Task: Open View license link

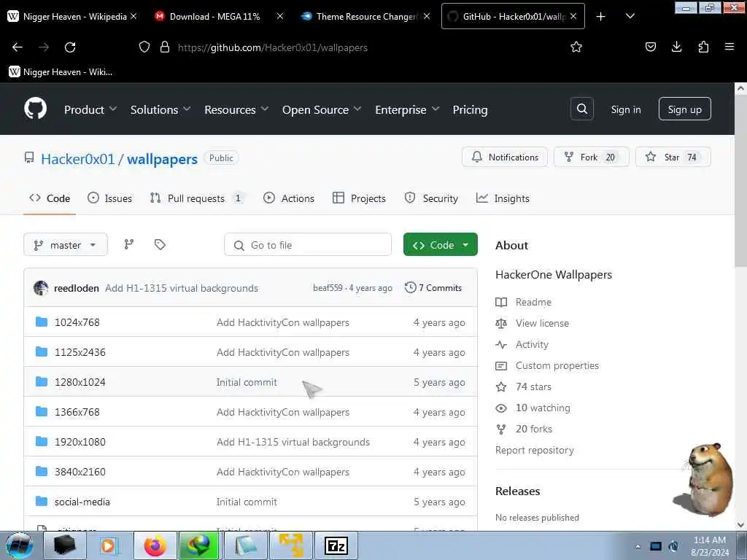Action: (542, 323)
